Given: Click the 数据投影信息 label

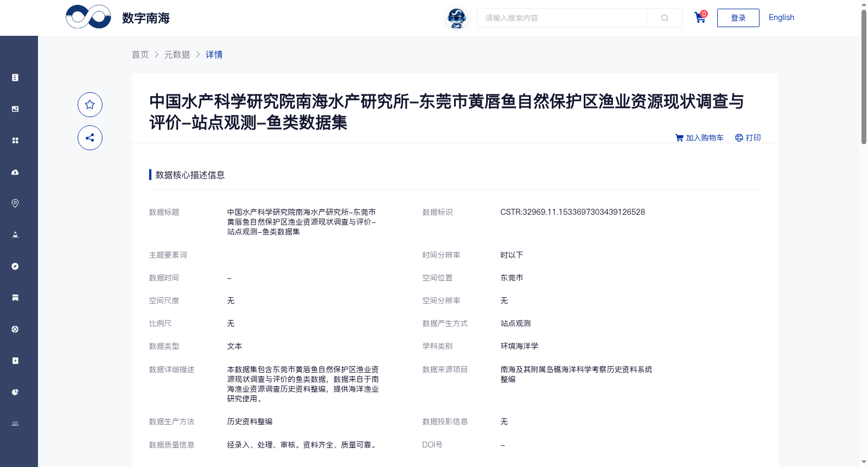Looking at the screenshot, I should pyautogui.click(x=445, y=421).
